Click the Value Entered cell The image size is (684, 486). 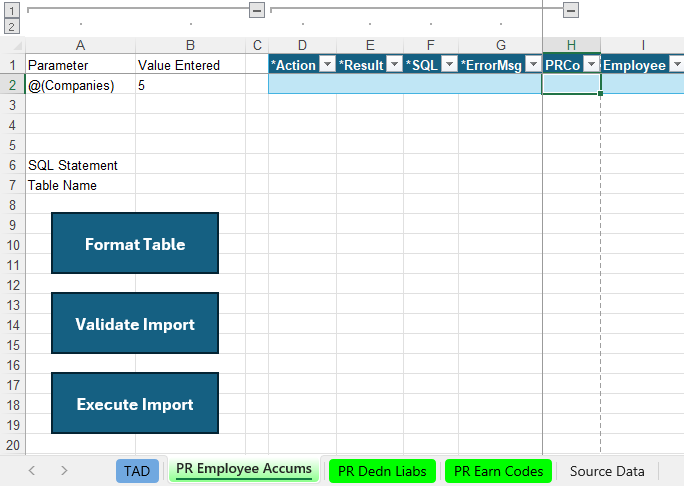190,65
